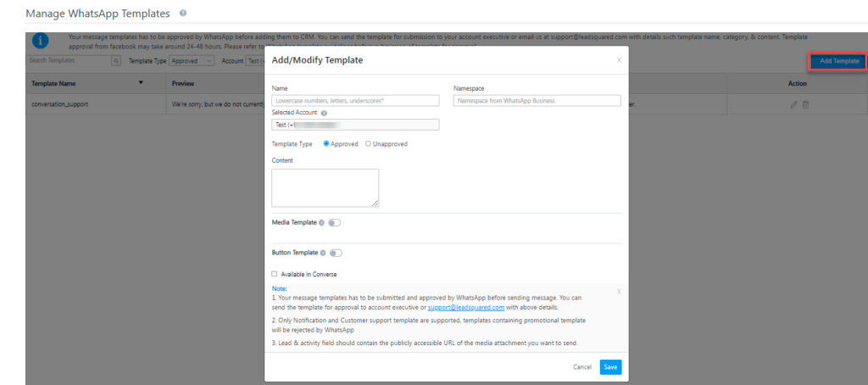Select the Unapproved template type radio

pos(368,143)
